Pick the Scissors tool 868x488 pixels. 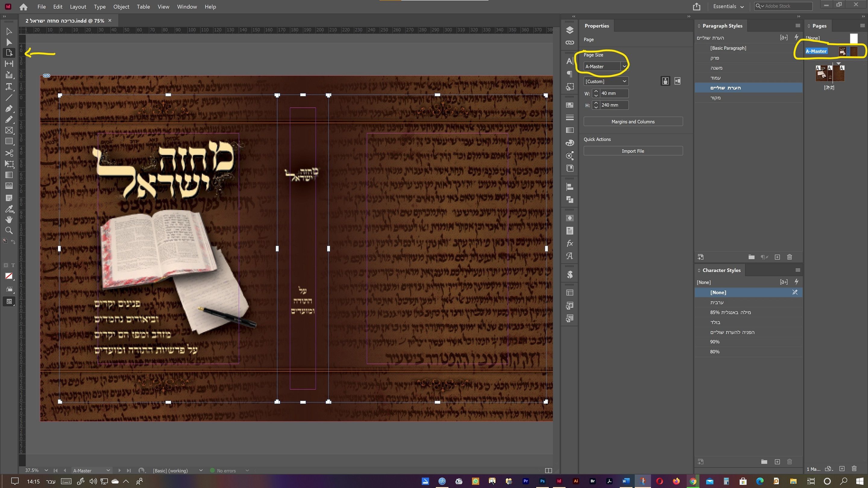pos(9,153)
